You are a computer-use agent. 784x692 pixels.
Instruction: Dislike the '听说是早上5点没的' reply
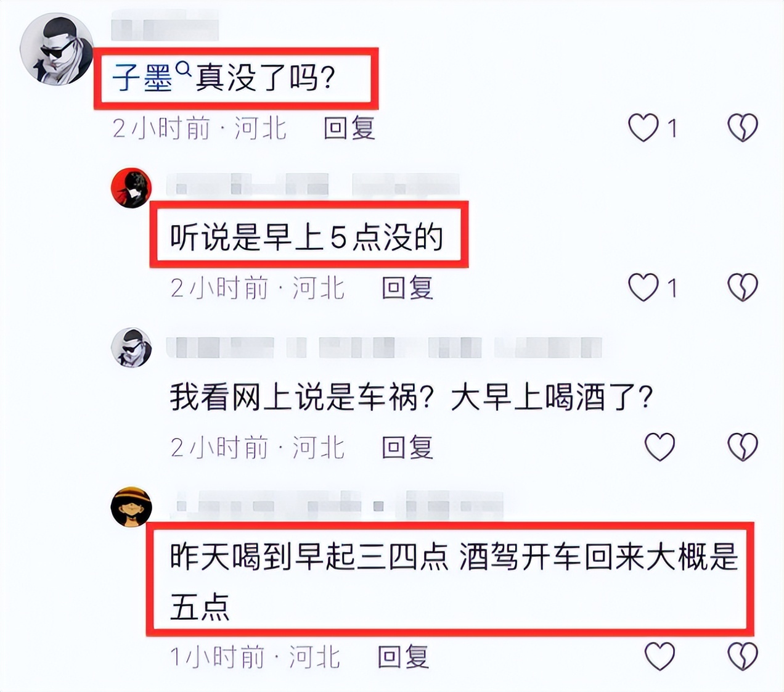[x=742, y=287]
